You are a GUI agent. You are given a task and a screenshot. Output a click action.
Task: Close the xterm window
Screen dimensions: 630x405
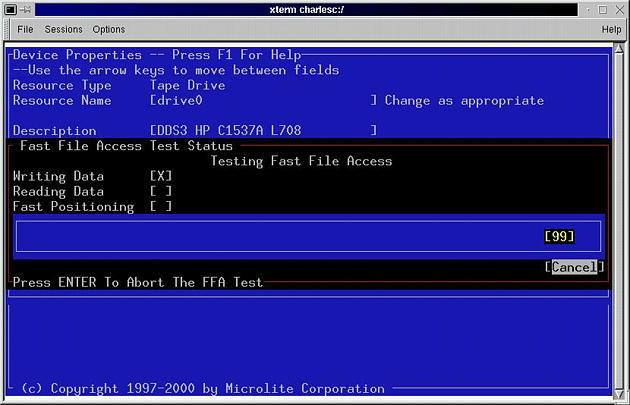click(620, 10)
